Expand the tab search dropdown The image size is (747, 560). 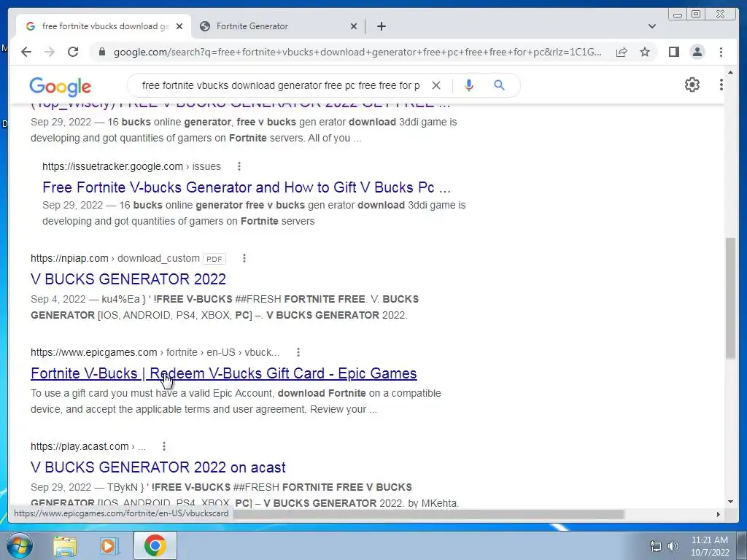pyautogui.click(x=651, y=26)
